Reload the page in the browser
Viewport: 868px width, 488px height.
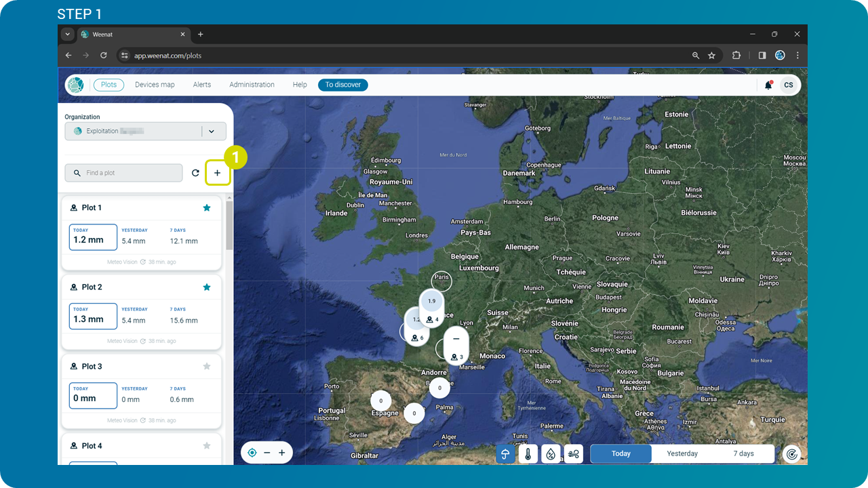(x=104, y=56)
